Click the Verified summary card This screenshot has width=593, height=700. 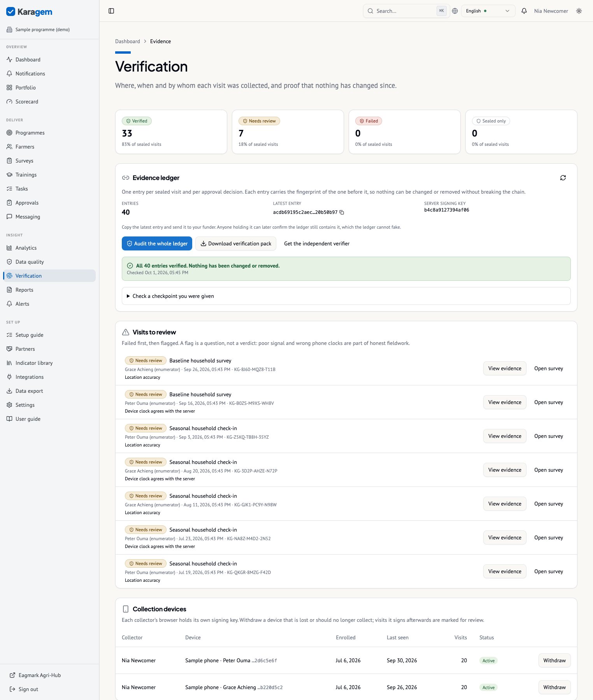pos(171,132)
